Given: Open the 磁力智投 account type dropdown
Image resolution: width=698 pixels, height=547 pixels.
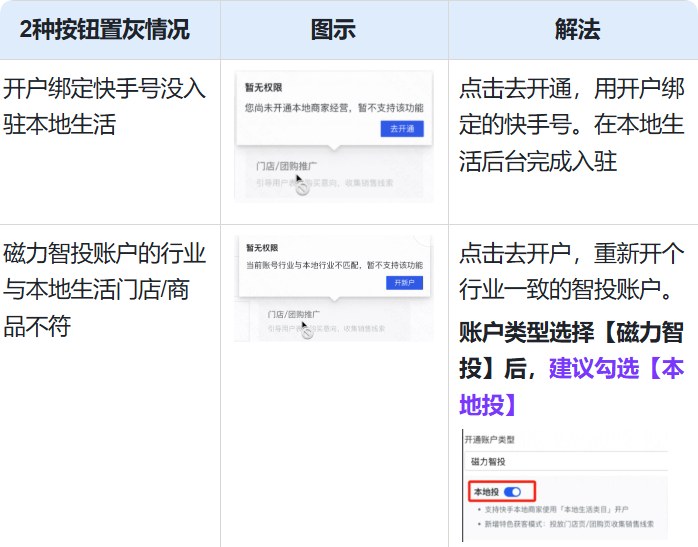Looking at the screenshot, I should pos(566,462).
